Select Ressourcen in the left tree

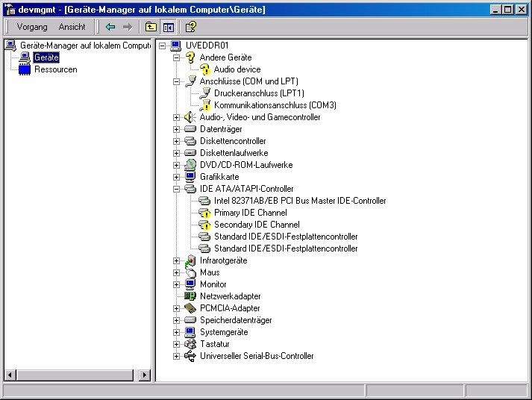tap(55, 69)
